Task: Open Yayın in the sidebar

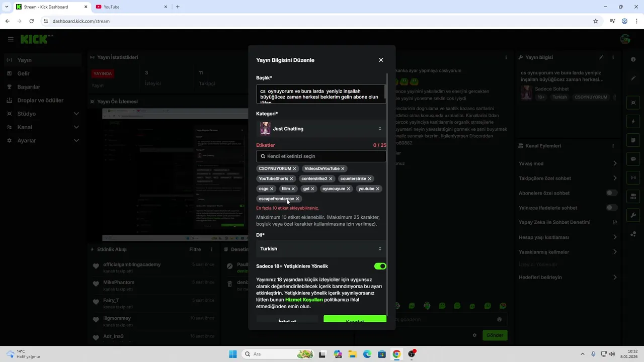Action: [x=43, y=60]
